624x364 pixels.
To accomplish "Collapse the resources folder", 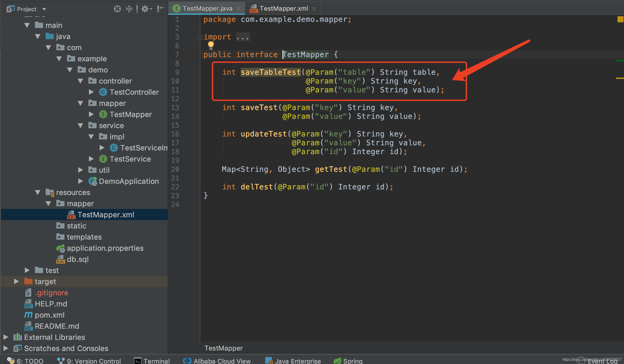I will coord(38,192).
